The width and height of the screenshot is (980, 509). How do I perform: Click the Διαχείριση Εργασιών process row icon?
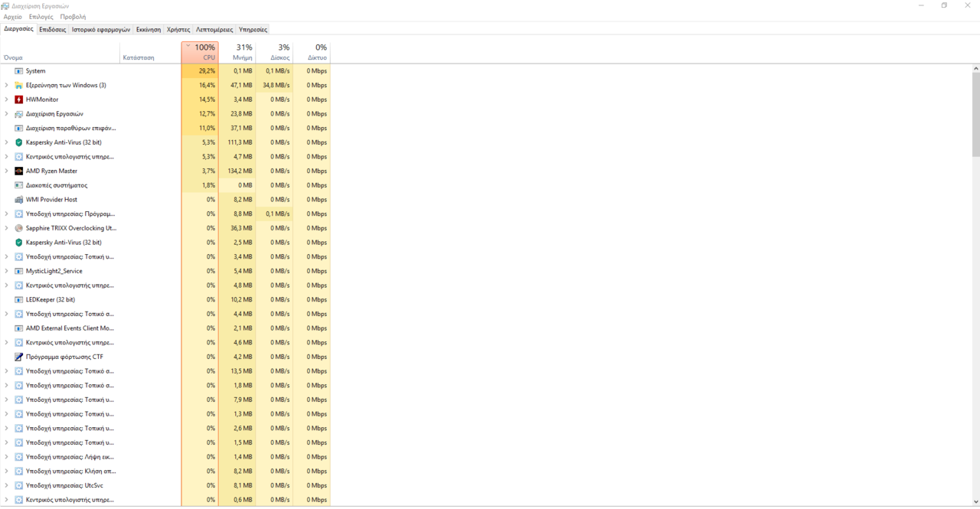pyautogui.click(x=19, y=114)
